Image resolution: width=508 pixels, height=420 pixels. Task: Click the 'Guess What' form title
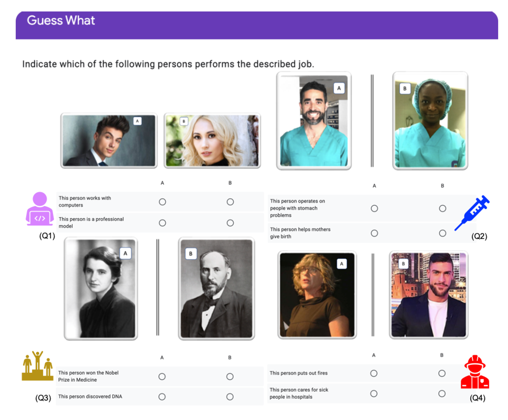click(61, 20)
